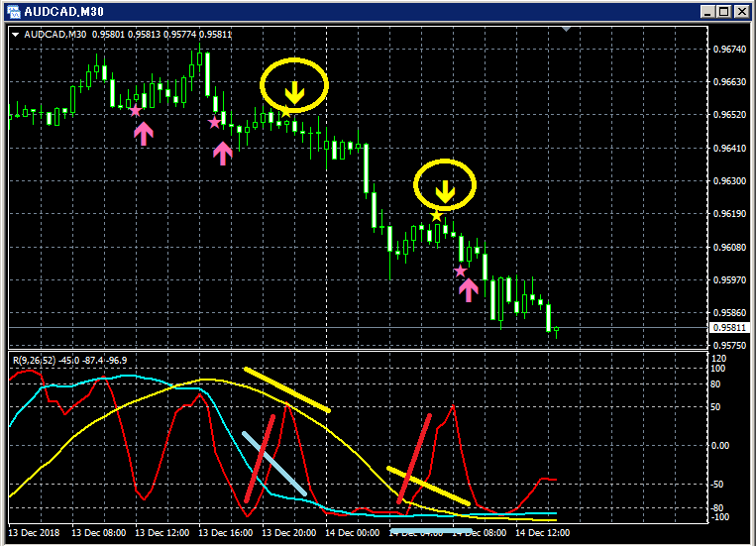This screenshot has height=546, width=756.
Task: Click the R(9,26,52) indicator label
Action: 35,361
